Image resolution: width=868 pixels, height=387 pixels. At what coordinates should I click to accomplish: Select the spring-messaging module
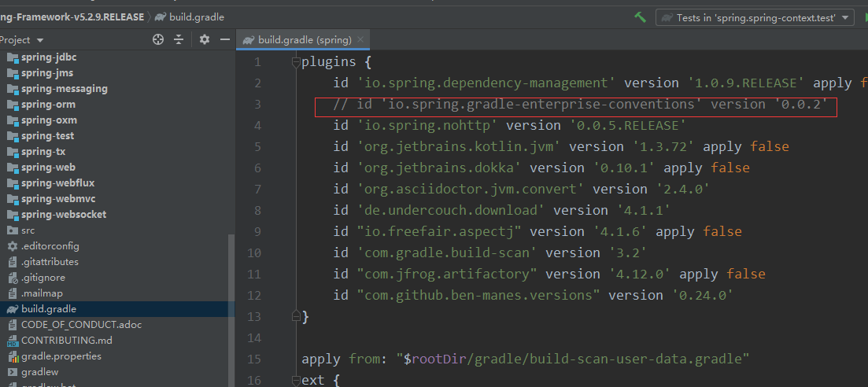point(65,89)
